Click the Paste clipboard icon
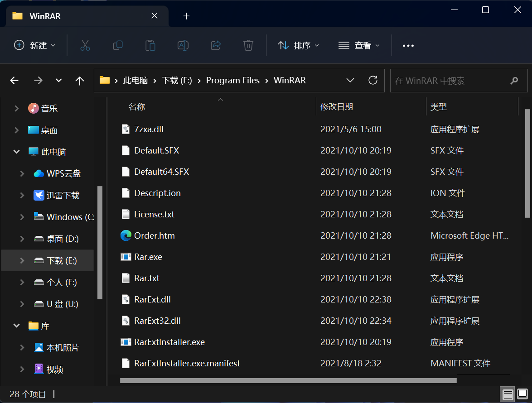The image size is (532, 403). 150,45
